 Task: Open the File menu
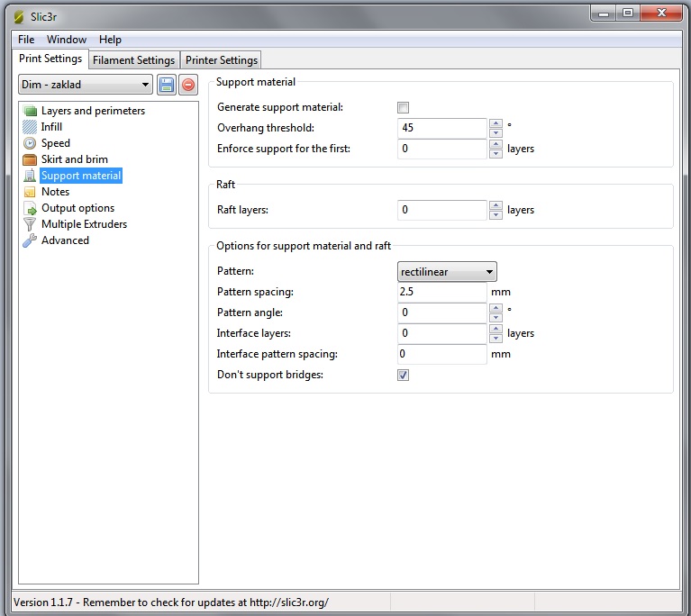tap(26, 40)
